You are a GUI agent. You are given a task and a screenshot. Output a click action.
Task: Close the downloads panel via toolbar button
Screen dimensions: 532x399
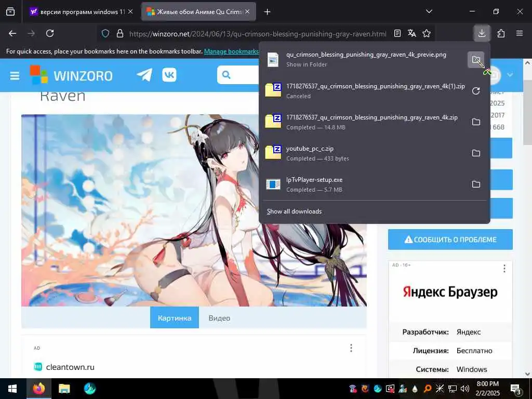coord(482,33)
